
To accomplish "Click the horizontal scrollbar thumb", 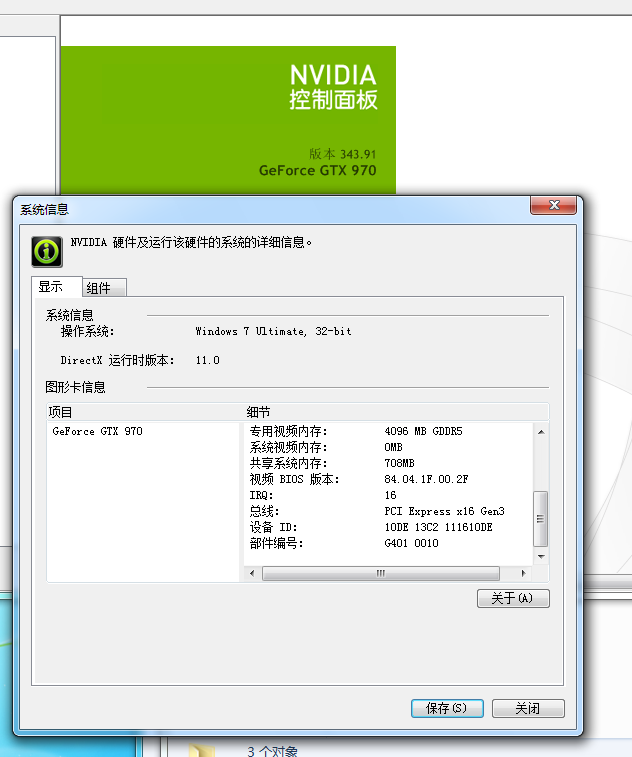I will click(380, 573).
